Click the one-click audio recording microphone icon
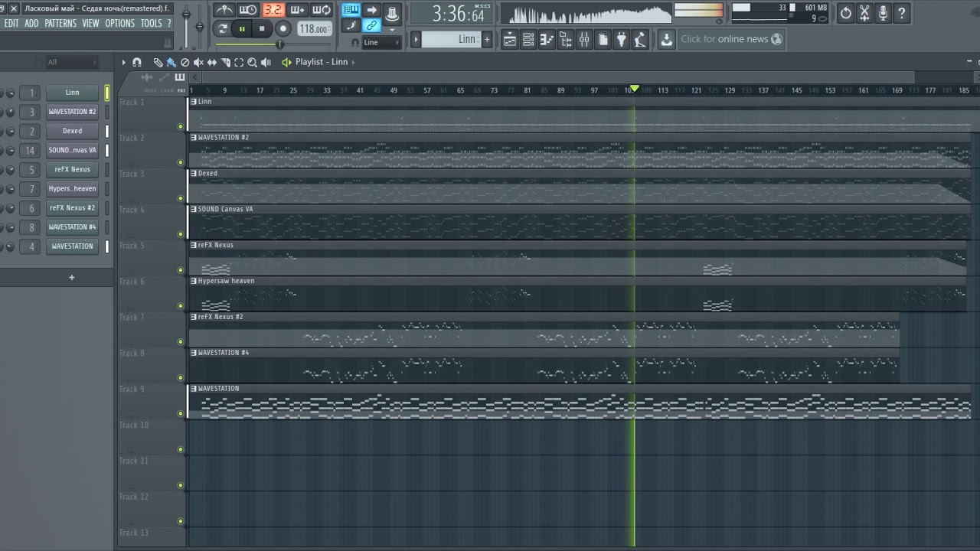The width and height of the screenshot is (980, 551). [x=883, y=12]
